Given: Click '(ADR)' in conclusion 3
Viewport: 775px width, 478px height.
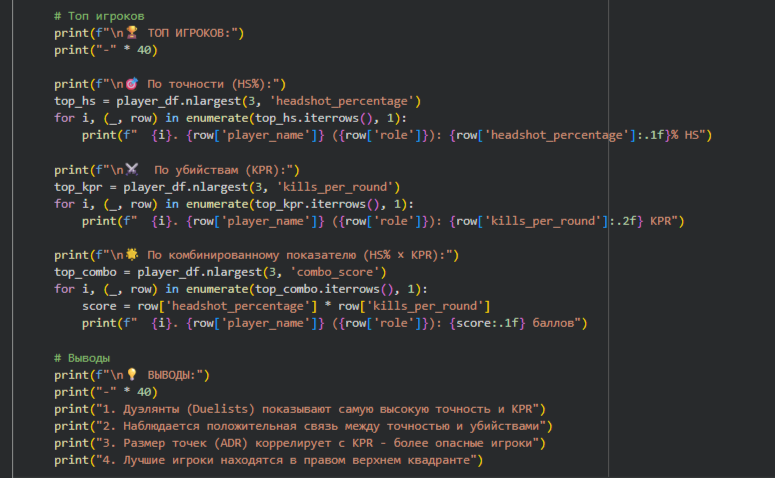Looking at the screenshot, I should click(x=231, y=443).
